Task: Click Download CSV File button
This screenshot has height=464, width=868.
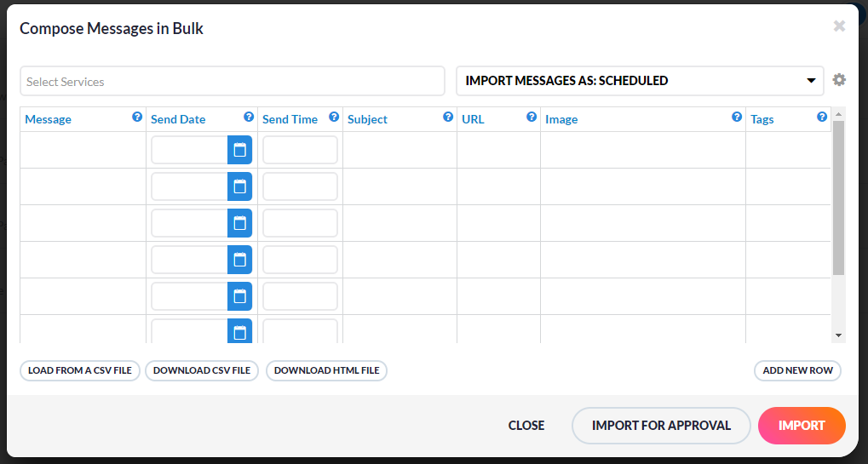Action: (x=202, y=370)
